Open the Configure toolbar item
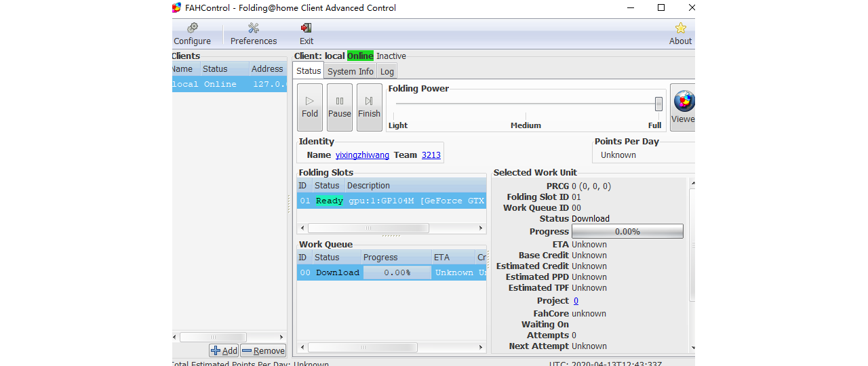 coord(192,34)
